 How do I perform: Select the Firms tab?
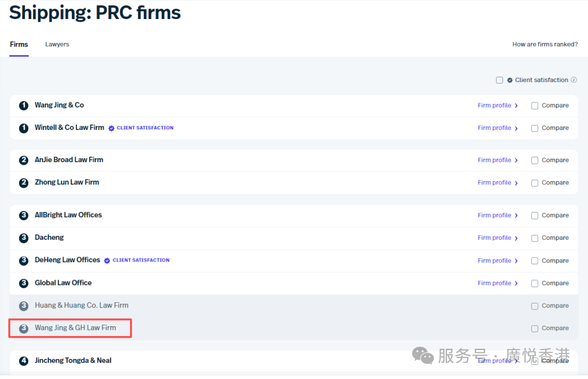coord(19,45)
